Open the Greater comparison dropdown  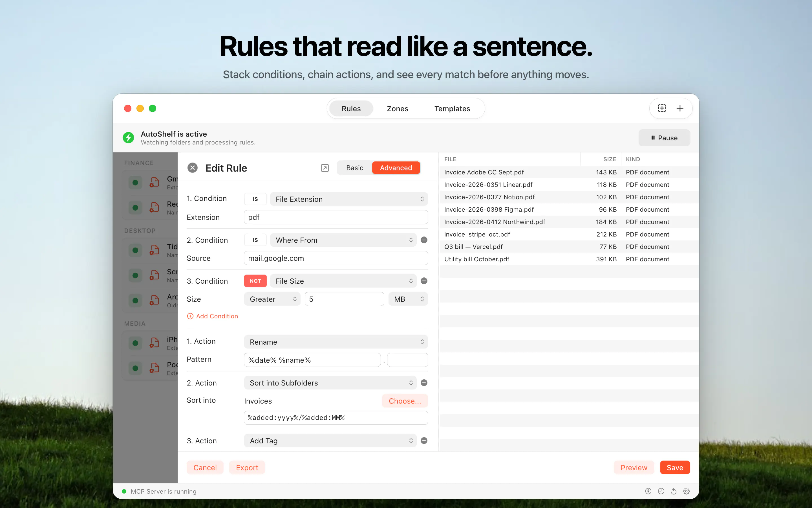pyautogui.click(x=272, y=299)
